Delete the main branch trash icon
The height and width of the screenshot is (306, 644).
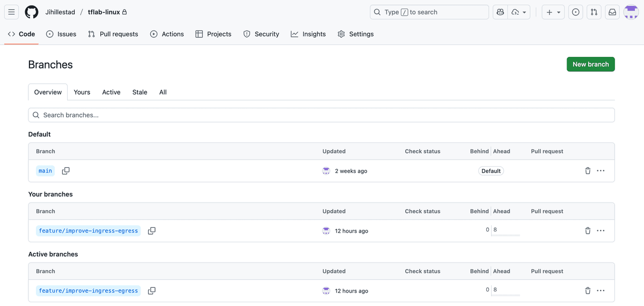pos(588,171)
